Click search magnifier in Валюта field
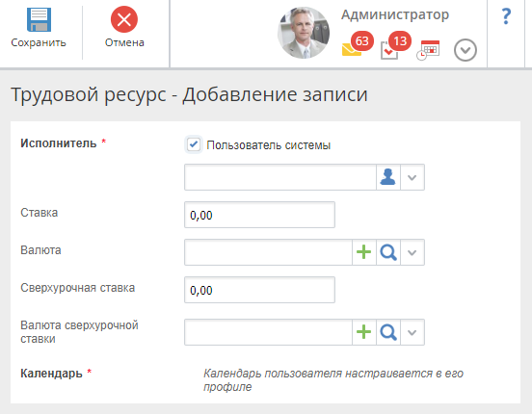Image resolution: width=532 pixels, height=414 pixels. coord(388,252)
